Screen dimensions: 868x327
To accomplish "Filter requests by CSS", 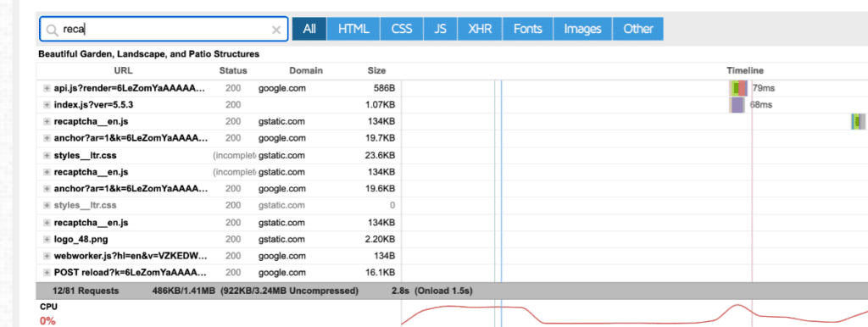I will [x=402, y=29].
